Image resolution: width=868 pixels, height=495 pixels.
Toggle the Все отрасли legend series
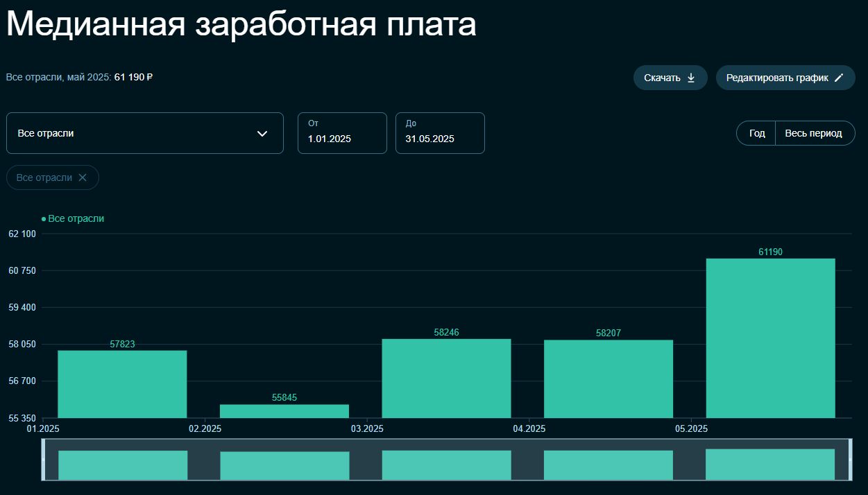coord(73,218)
